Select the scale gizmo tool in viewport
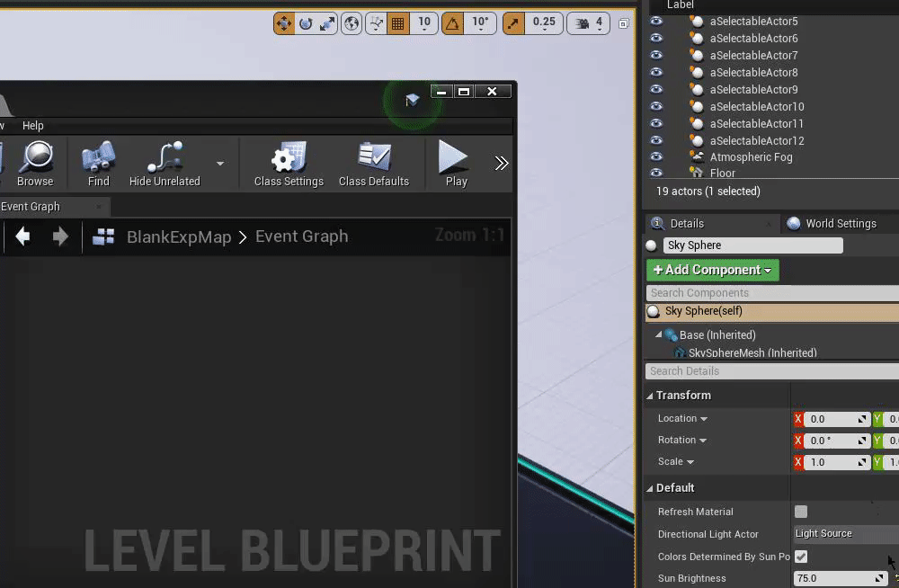 click(327, 23)
